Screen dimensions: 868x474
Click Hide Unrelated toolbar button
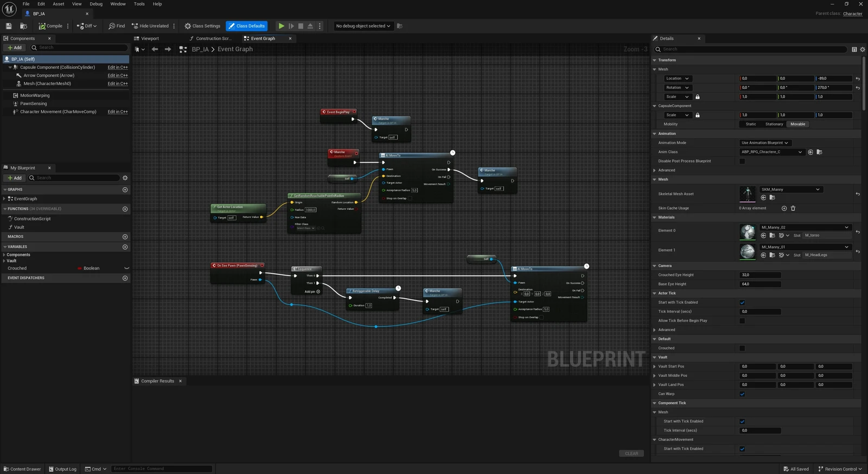150,26
